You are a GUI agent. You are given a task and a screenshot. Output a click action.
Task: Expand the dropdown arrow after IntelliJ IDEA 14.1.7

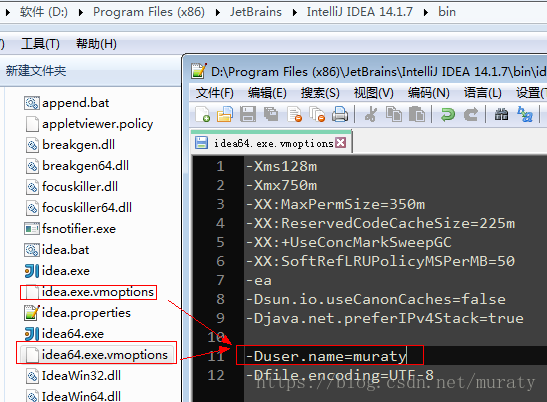coord(426,13)
